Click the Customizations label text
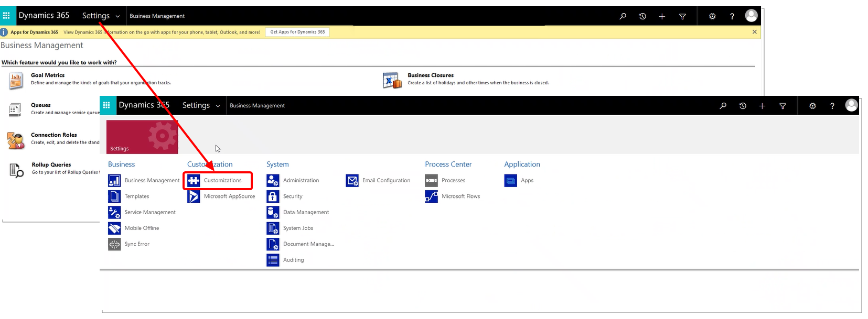868x319 pixels. [x=223, y=181]
